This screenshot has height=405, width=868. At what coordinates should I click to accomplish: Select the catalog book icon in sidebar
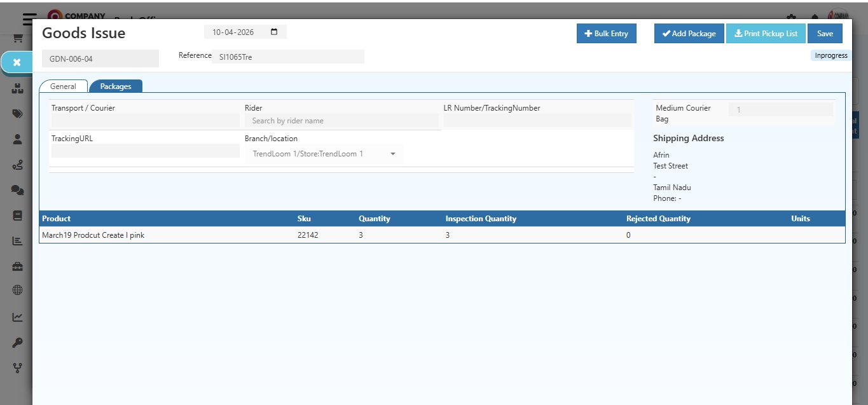click(x=17, y=215)
